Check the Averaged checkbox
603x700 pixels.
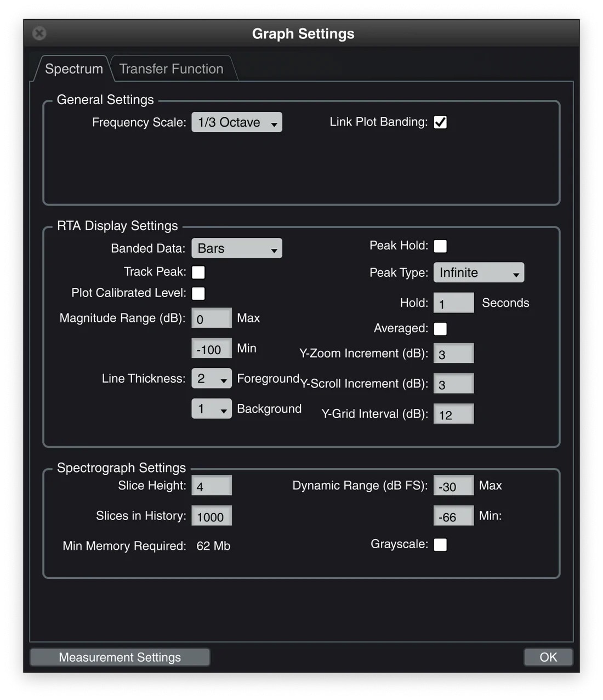[x=440, y=329]
